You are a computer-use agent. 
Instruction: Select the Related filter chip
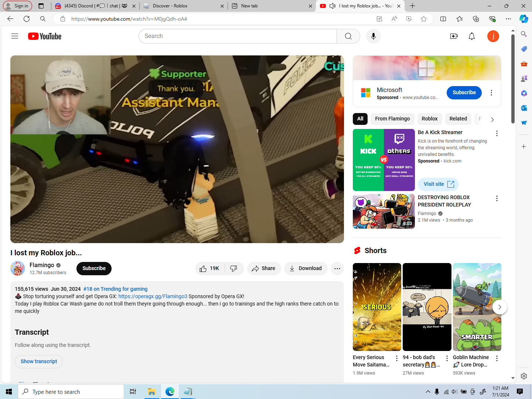click(x=458, y=119)
